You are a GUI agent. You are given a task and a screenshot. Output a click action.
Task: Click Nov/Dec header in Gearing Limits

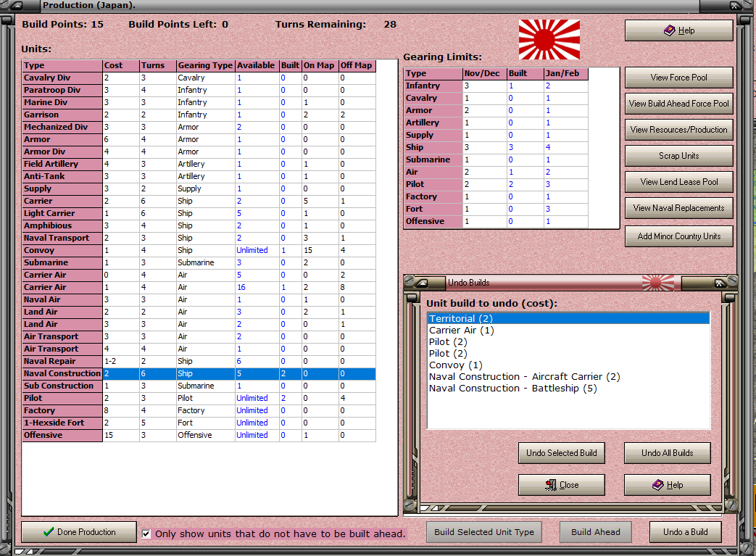[x=485, y=74]
